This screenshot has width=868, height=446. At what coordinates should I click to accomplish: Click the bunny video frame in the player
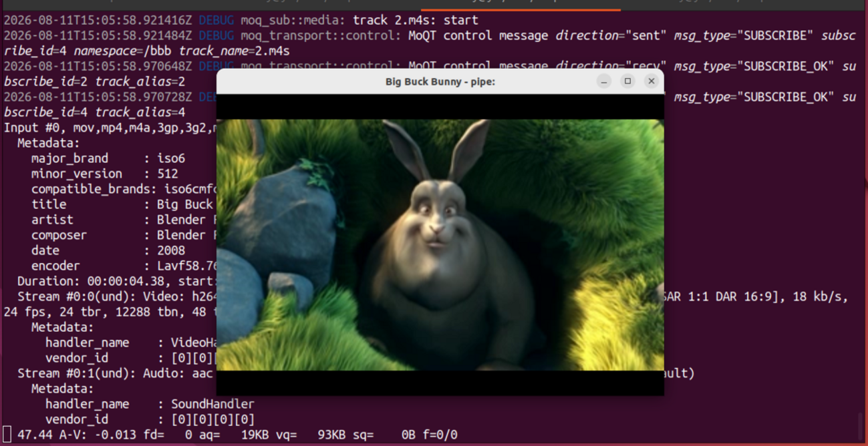point(440,245)
